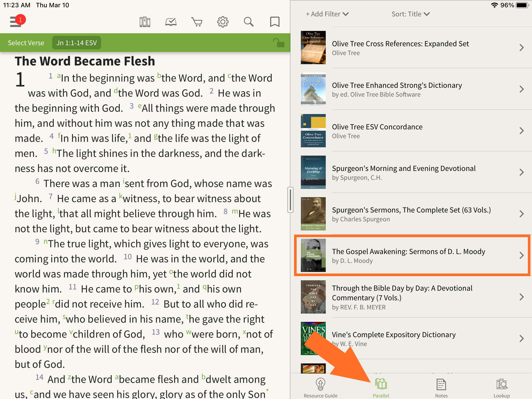Open settings gear icon
This screenshot has height=399, width=532.
click(x=223, y=22)
